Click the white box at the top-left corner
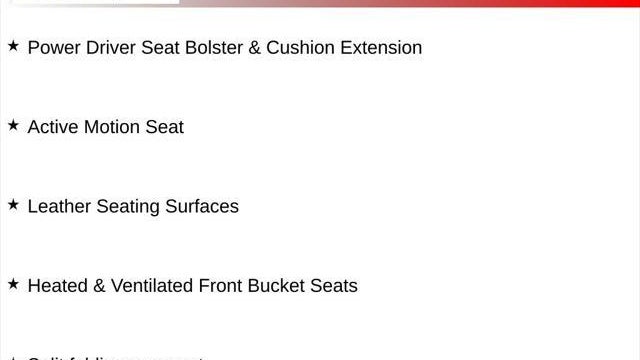640x360 pixels. 96,2
